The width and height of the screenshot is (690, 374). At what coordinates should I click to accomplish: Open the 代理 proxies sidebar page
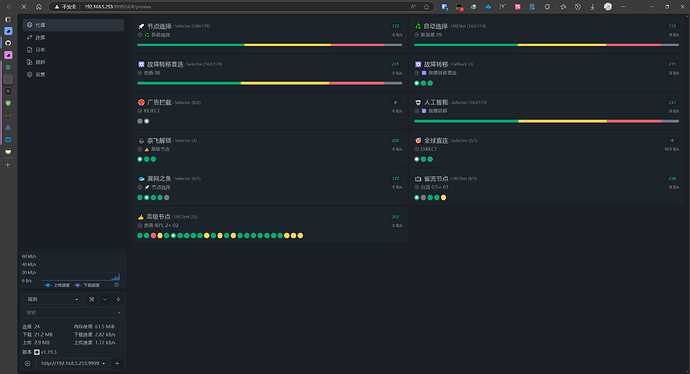tap(73, 25)
